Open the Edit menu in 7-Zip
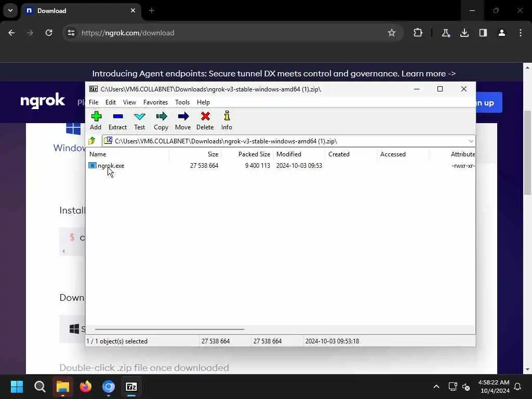Viewport: 532px width, 399px height. pos(110,102)
